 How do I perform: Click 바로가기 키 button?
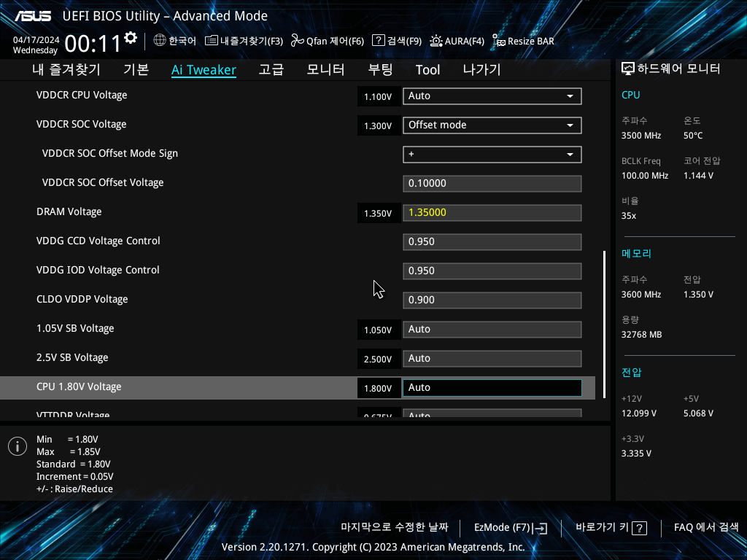(611, 528)
